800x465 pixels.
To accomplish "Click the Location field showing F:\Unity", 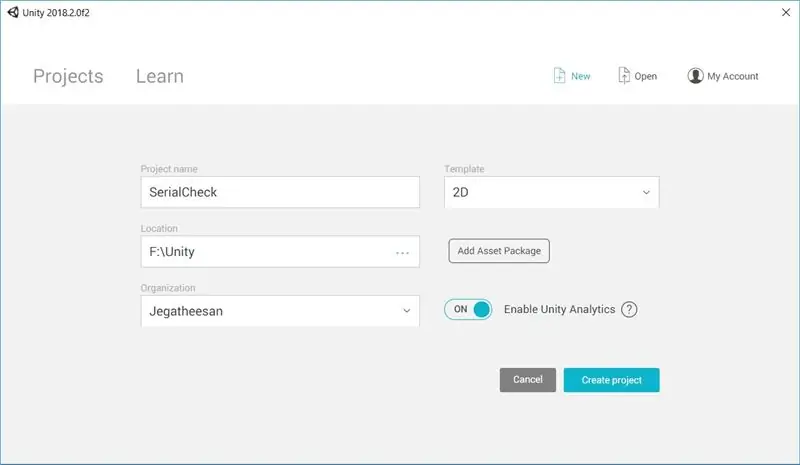I will click(280, 251).
